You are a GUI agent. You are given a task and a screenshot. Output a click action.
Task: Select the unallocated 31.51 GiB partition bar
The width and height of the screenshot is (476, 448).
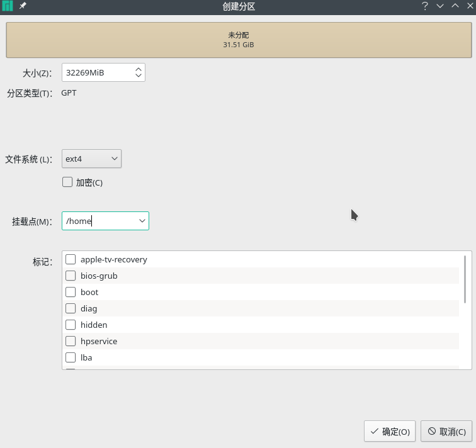[x=239, y=40]
